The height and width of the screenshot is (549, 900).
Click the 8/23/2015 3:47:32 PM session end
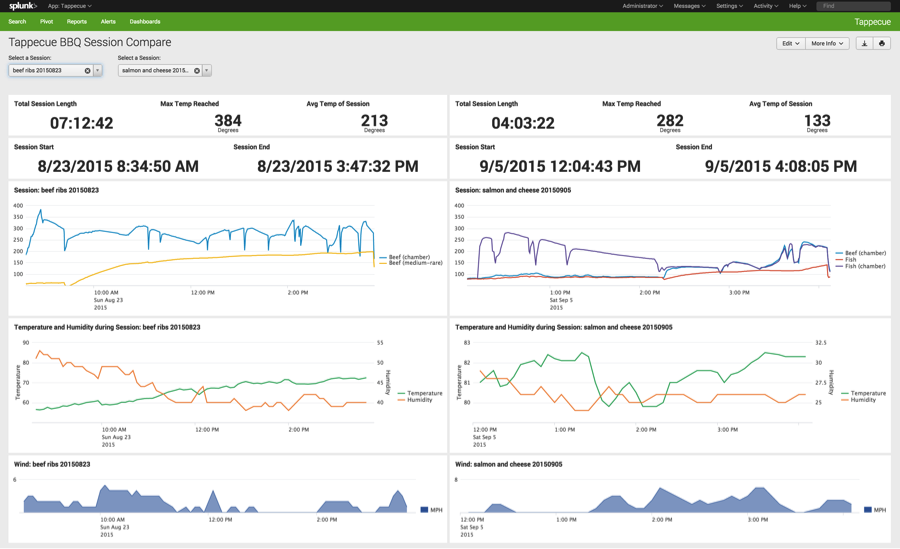point(338,167)
